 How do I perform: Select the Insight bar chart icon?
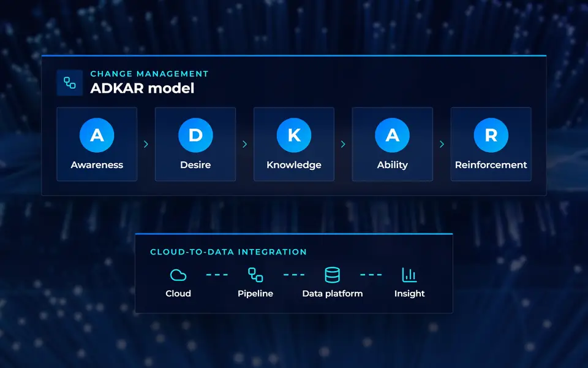click(x=410, y=275)
